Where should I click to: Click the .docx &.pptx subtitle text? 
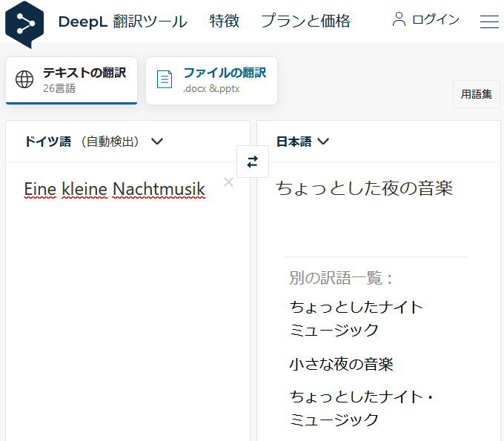(x=211, y=89)
